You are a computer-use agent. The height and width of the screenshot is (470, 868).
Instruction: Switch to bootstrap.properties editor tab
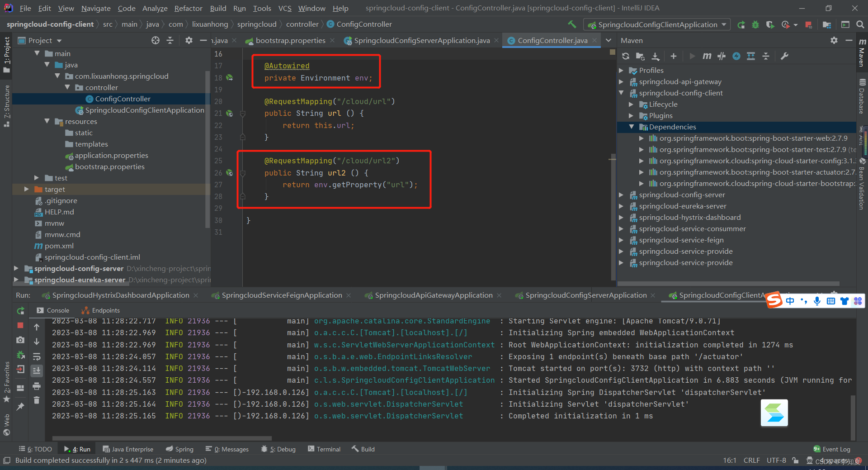click(290, 40)
